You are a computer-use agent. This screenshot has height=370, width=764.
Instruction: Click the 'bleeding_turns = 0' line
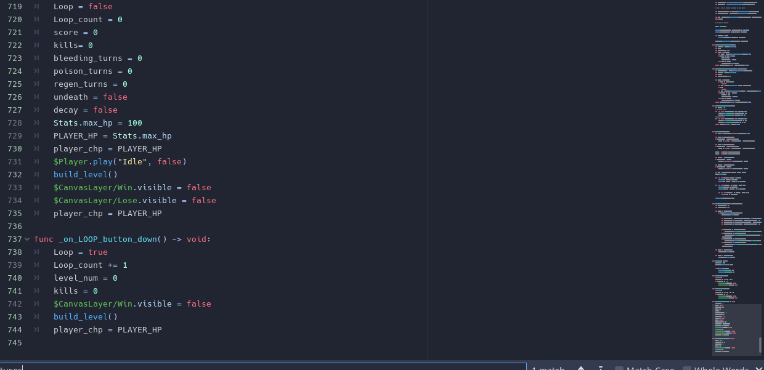click(x=97, y=58)
